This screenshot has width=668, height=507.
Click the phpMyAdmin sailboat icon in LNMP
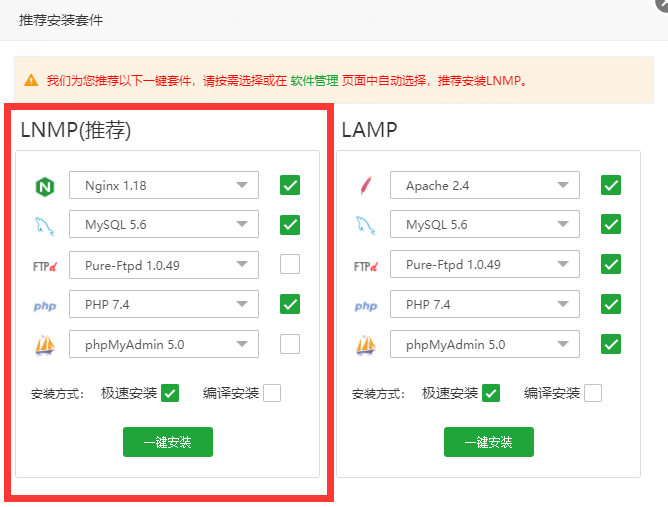(x=45, y=345)
